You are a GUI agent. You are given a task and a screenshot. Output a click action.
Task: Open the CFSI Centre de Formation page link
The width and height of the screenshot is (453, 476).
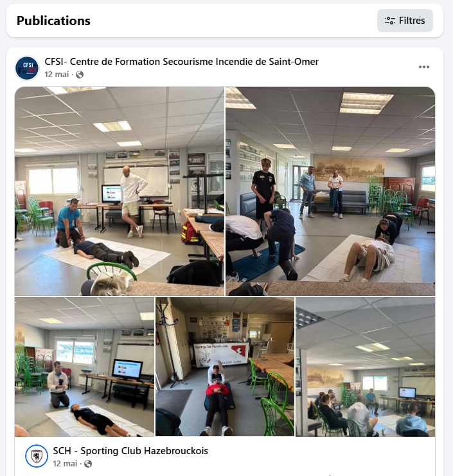[181, 62]
